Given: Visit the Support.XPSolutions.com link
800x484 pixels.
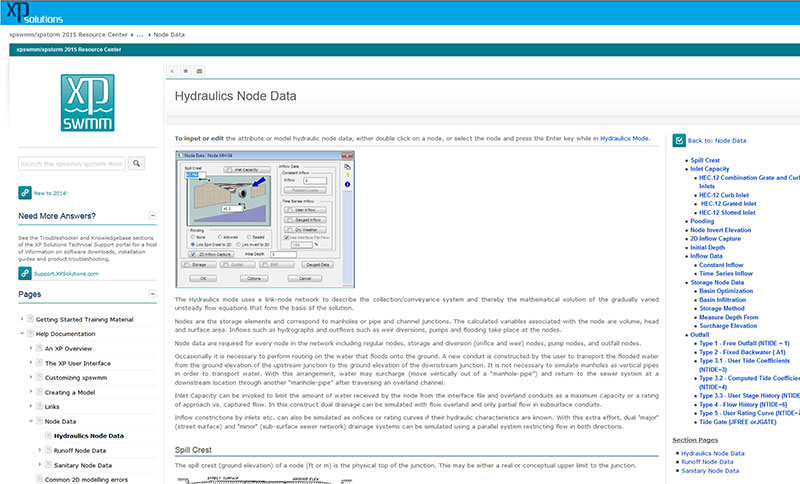Looking at the screenshot, I should [66, 274].
